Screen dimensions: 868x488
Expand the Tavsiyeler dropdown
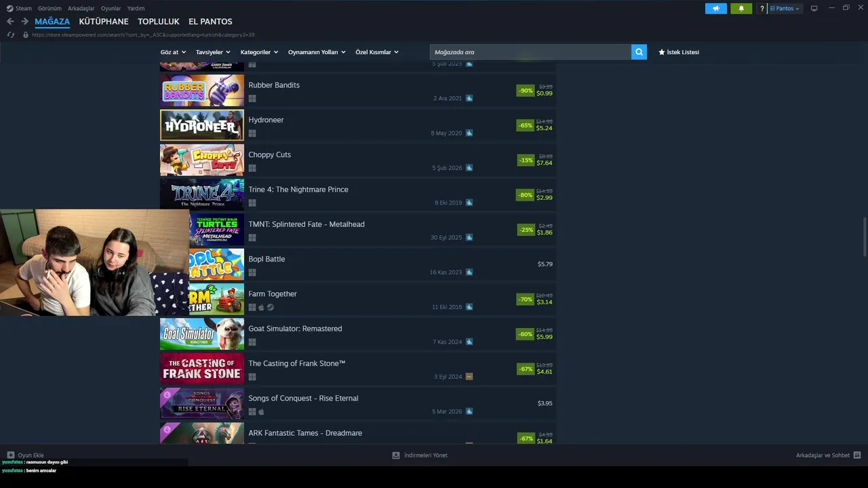(x=213, y=52)
